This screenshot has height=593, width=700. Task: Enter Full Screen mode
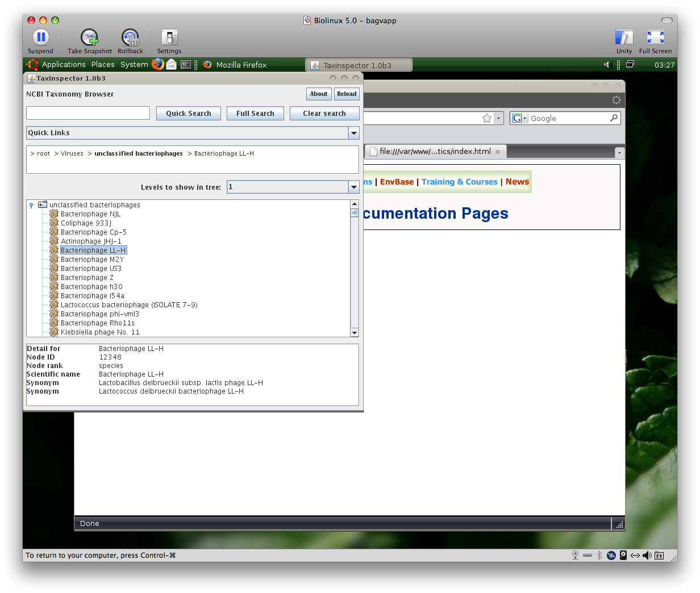coord(655,37)
